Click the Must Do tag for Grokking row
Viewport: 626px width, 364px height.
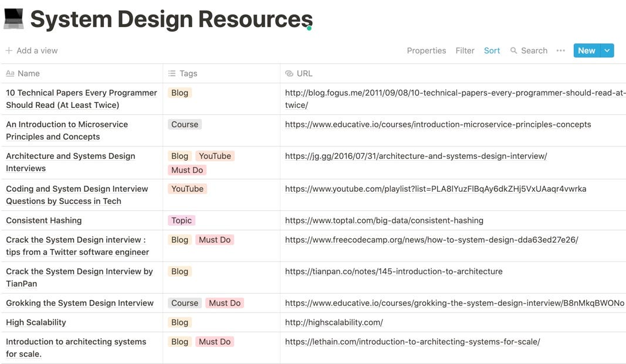coord(225,303)
